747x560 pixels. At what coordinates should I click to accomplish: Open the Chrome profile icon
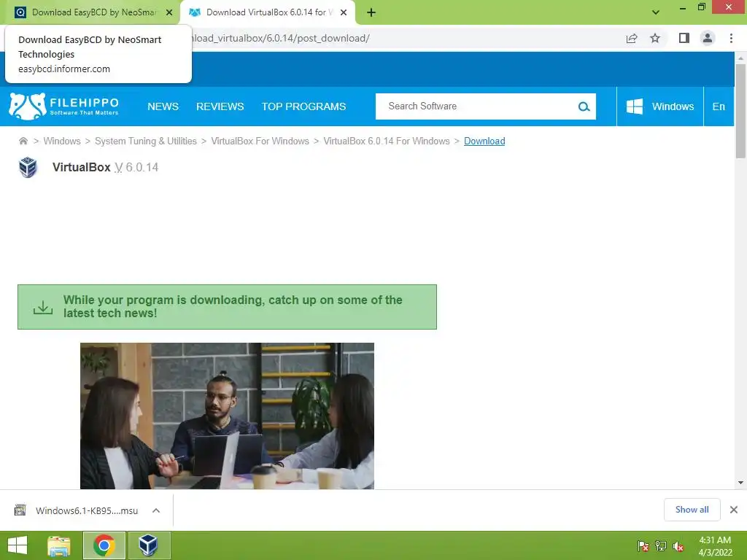[x=708, y=38]
